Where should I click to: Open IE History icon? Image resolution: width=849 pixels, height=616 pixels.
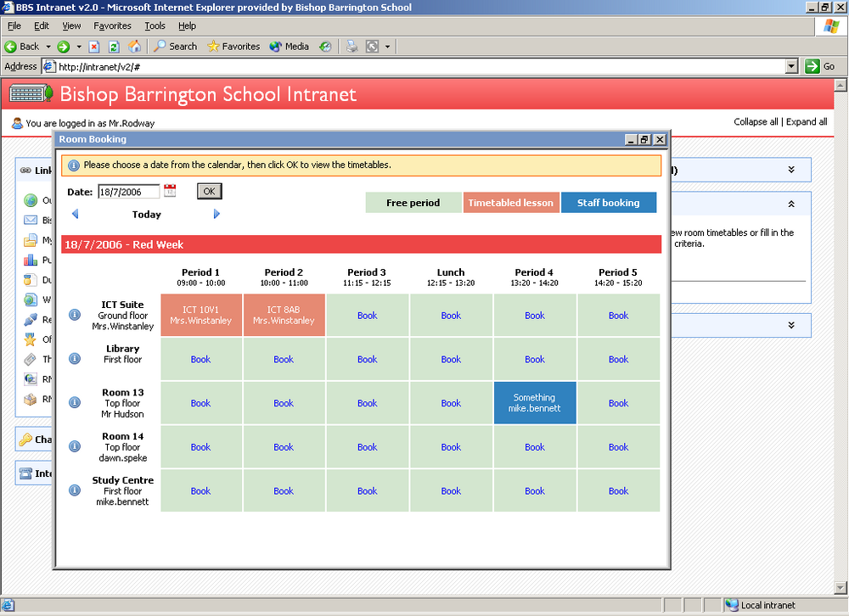point(325,47)
